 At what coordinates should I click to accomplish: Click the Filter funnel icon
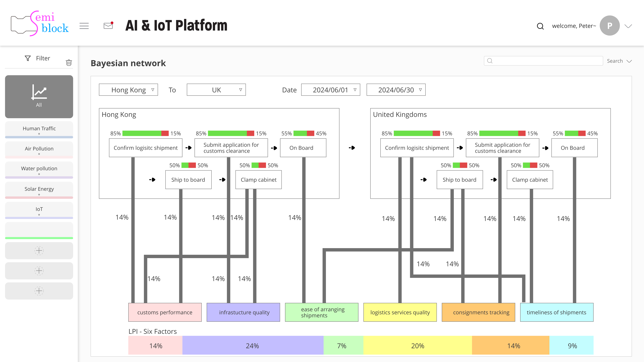pyautogui.click(x=28, y=58)
